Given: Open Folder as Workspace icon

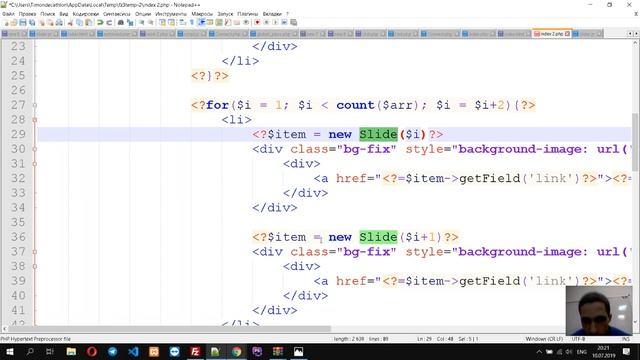Looking at the screenshot, I should [236, 22].
